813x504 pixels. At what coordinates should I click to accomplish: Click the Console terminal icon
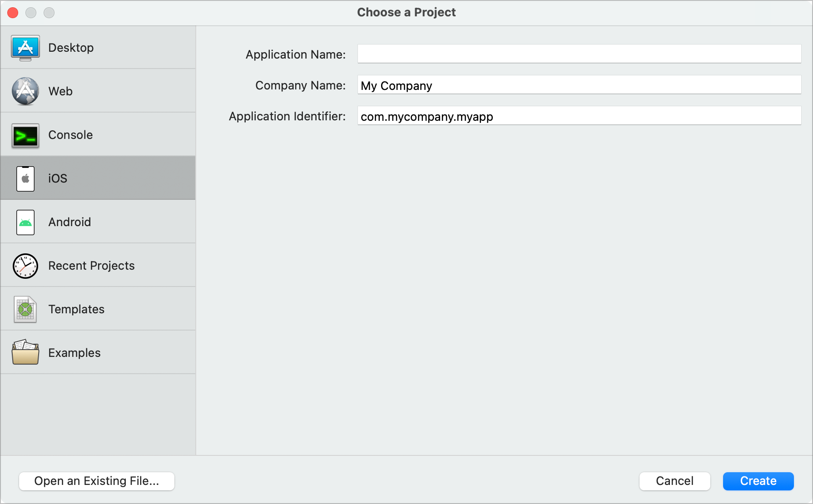pyautogui.click(x=25, y=135)
